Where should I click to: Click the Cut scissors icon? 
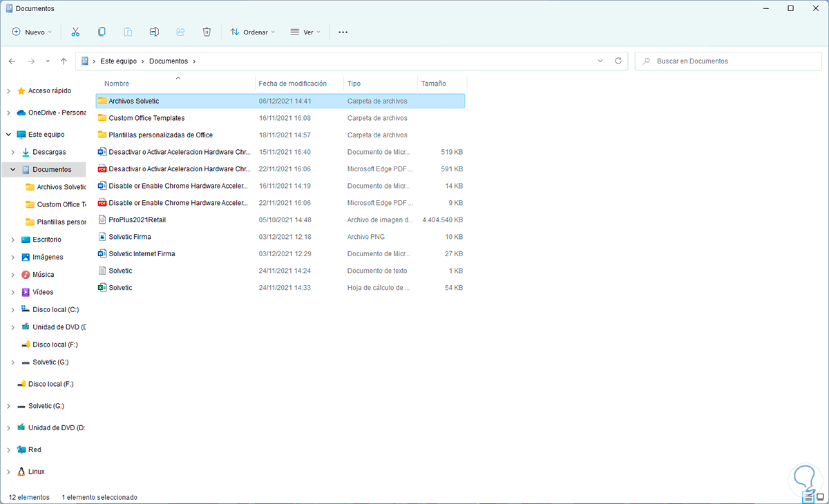76,32
